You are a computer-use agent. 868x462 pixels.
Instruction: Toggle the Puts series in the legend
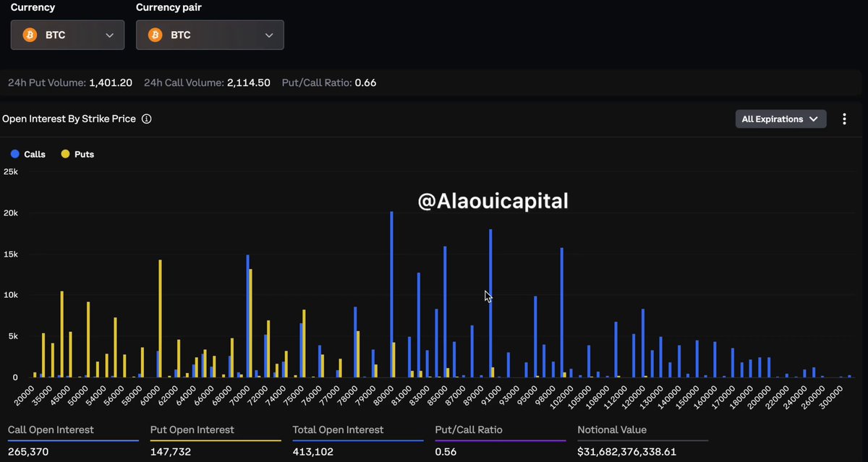point(78,154)
